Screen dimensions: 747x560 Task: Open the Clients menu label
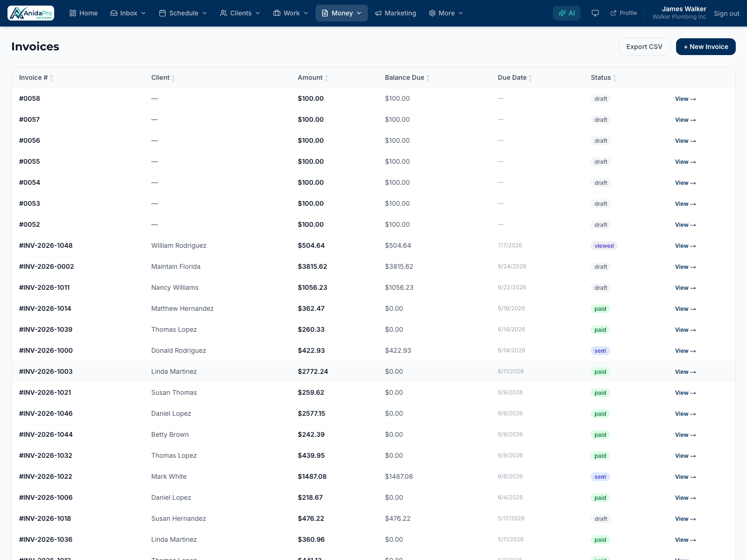(x=241, y=13)
